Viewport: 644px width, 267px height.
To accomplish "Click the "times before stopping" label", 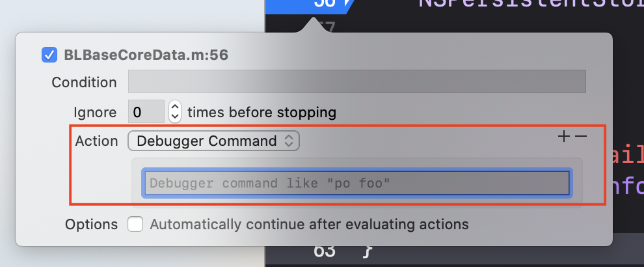I will 262,112.
